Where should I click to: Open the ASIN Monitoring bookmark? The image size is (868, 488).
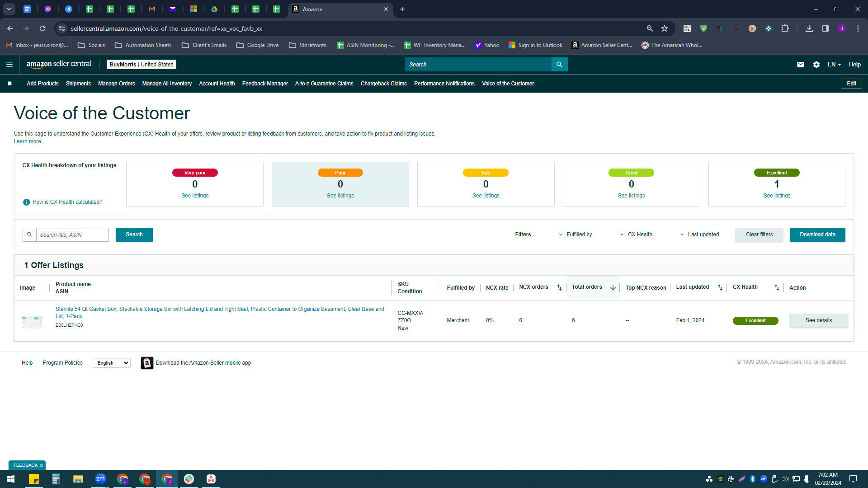click(366, 45)
